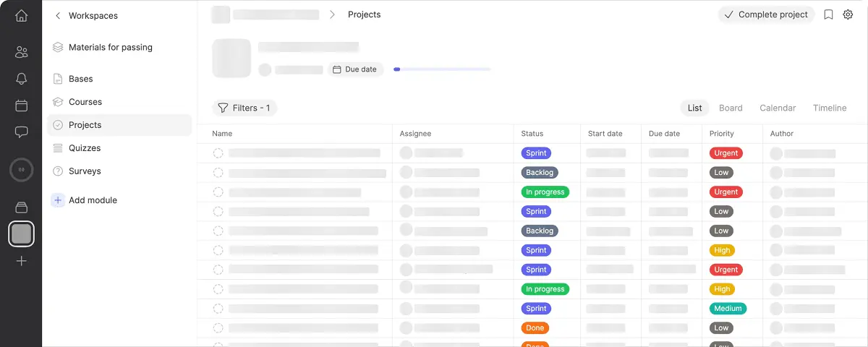Open the calendar icon in dark sidebar
The height and width of the screenshot is (347, 868).
[x=21, y=106]
